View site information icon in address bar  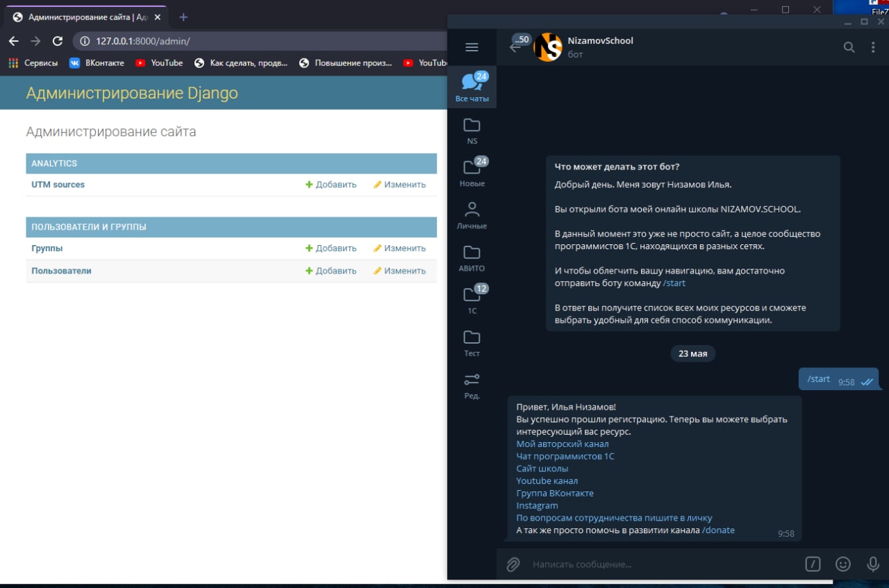[85, 42]
